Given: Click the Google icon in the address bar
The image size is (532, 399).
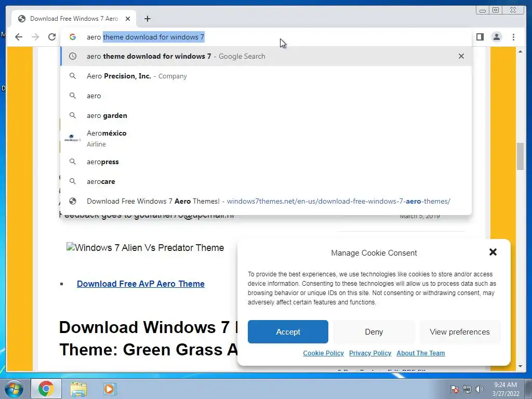Looking at the screenshot, I should point(73,37).
